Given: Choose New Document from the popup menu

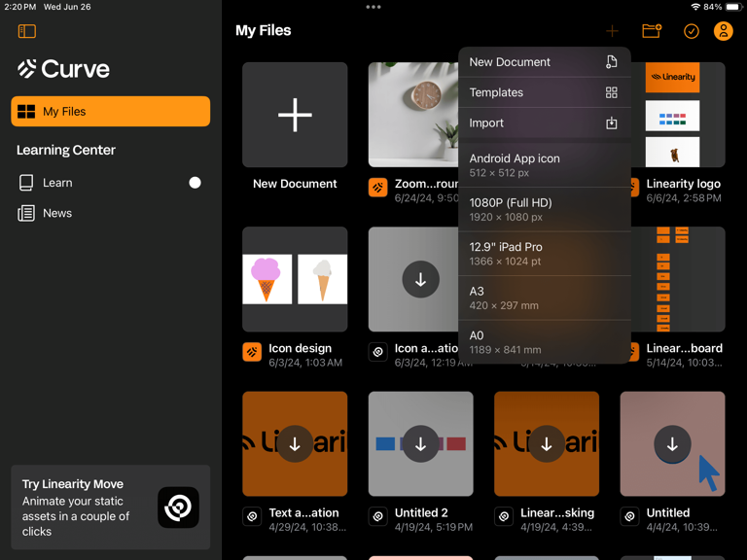Looking at the screenshot, I should pos(545,62).
